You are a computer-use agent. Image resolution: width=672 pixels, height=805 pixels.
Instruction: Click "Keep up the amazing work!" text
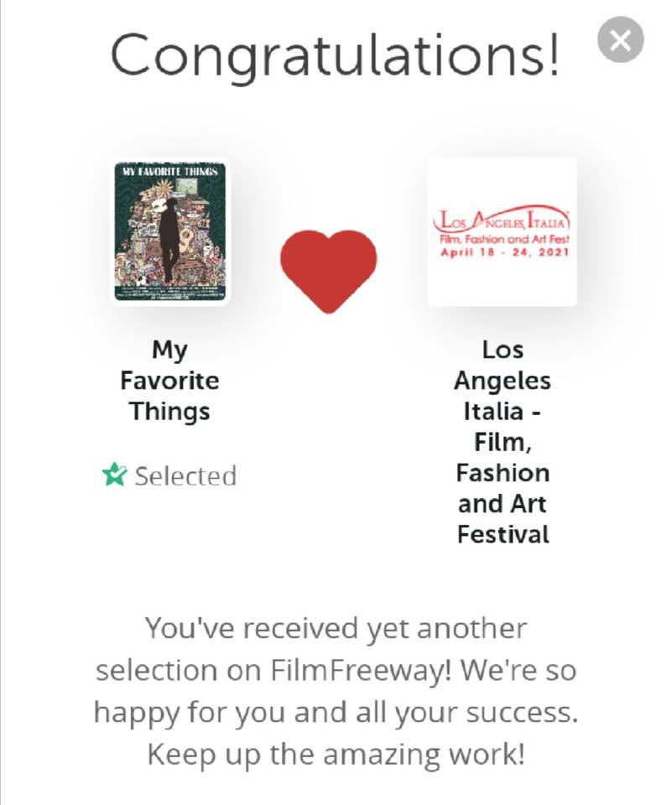[x=336, y=755]
